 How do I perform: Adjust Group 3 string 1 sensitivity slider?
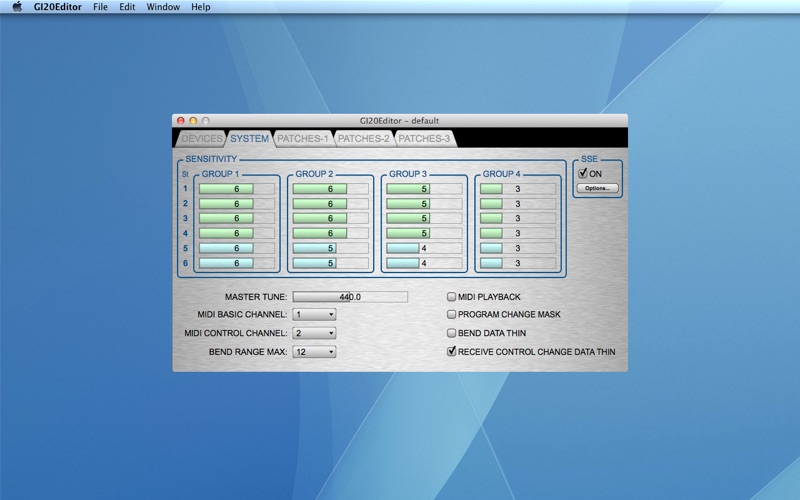pyautogui.click(x=424, y=189)
